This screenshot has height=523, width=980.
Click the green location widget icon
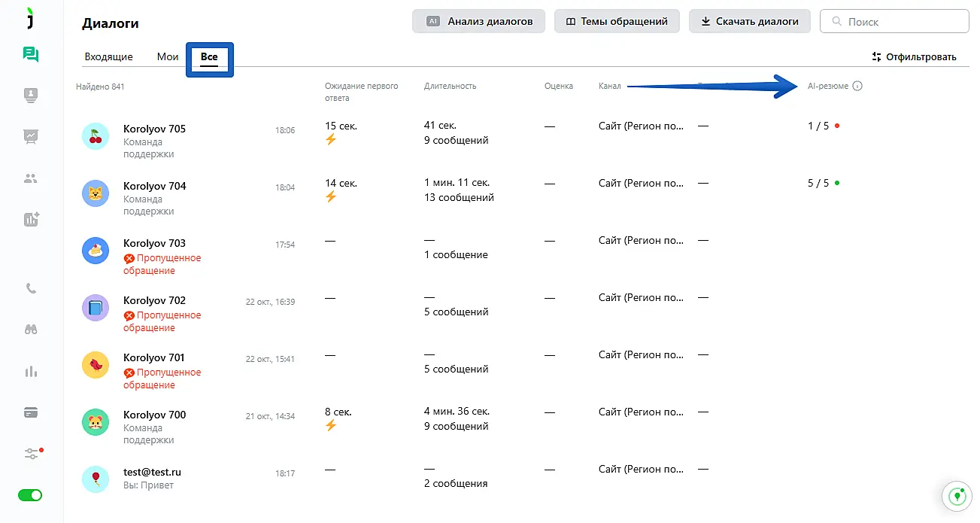(x=957, y=496)
